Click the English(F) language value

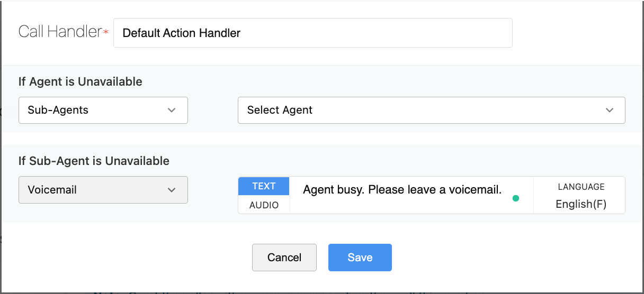click(x=581, y=204)
